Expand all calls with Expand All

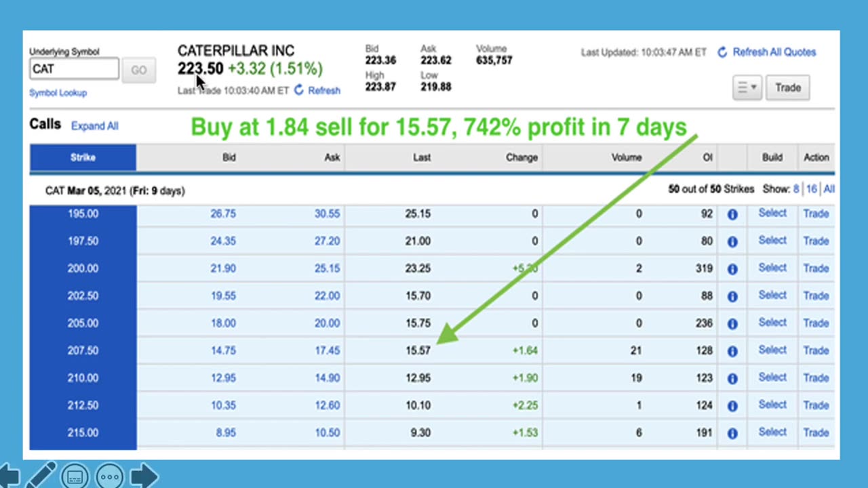(x=94, y=126)
